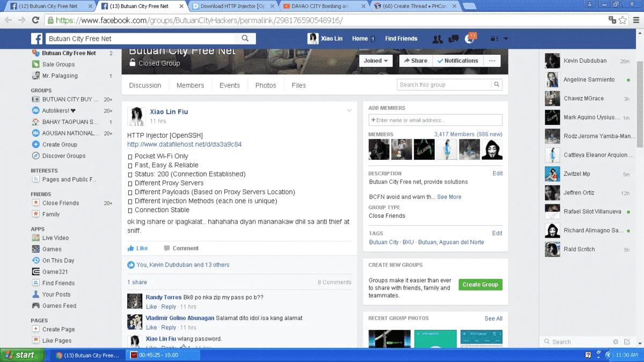The width and height of the screenshot is (644, 362).
Task: Open Events tab
Action: tap(230, 85)
